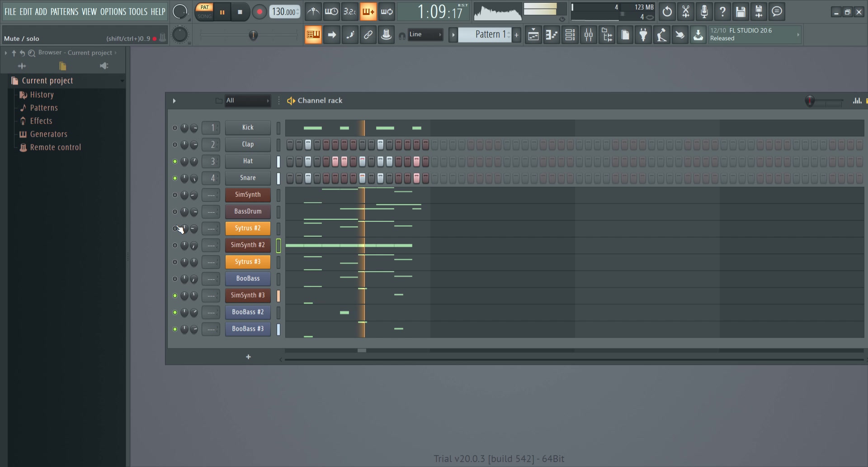Save the project with the floppy disk icon
868x467 pixels.
click(741, 12)
